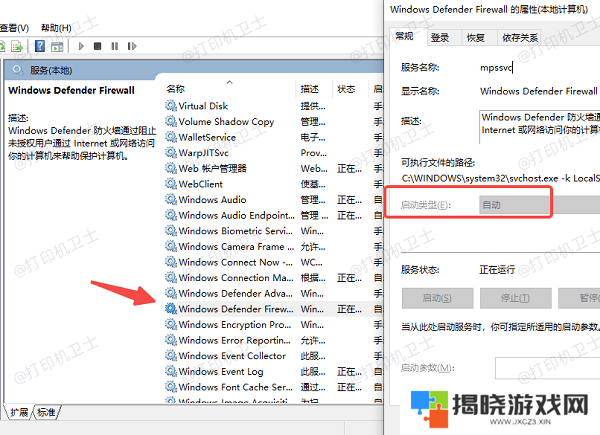This screenshot has width=600, height=435.
Task: Open the help icon in the toolbar
Action: coord(40,46)
